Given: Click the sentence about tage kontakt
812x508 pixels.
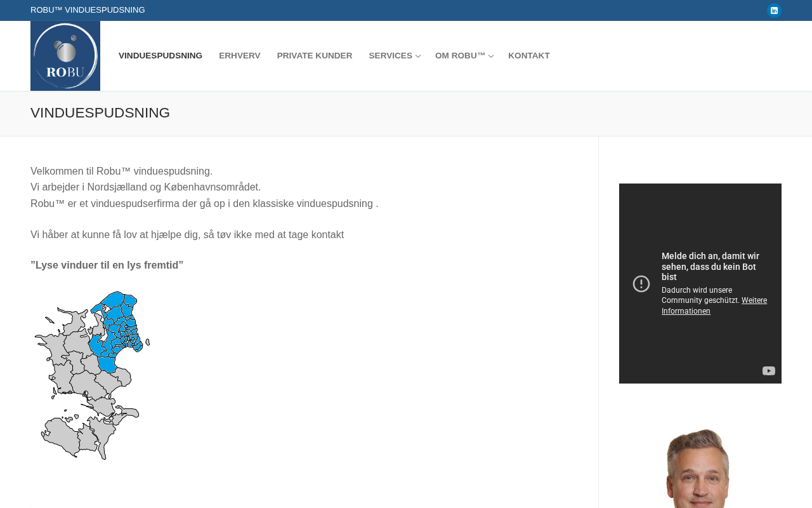Looking at the screenshot, I should point(187,235).
